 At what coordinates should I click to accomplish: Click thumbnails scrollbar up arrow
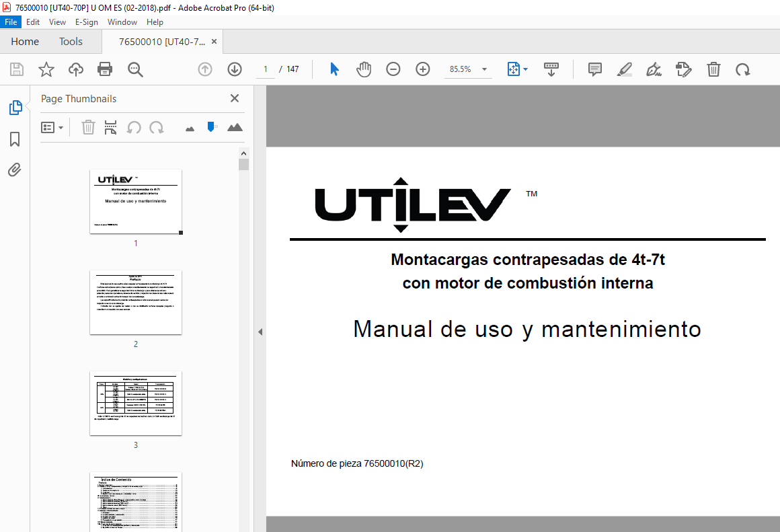pos(243,153)
